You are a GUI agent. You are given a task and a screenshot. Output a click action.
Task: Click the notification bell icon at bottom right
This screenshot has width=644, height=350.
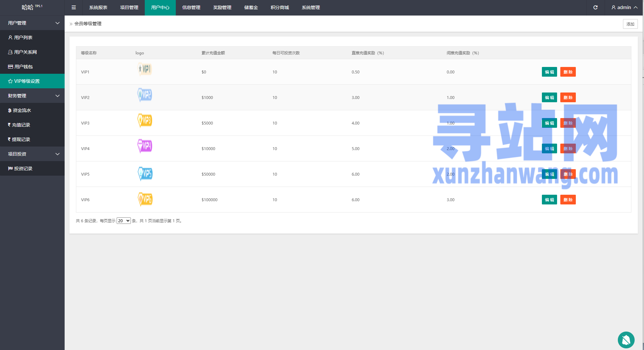pyautogui.click(x=626, y=340)
